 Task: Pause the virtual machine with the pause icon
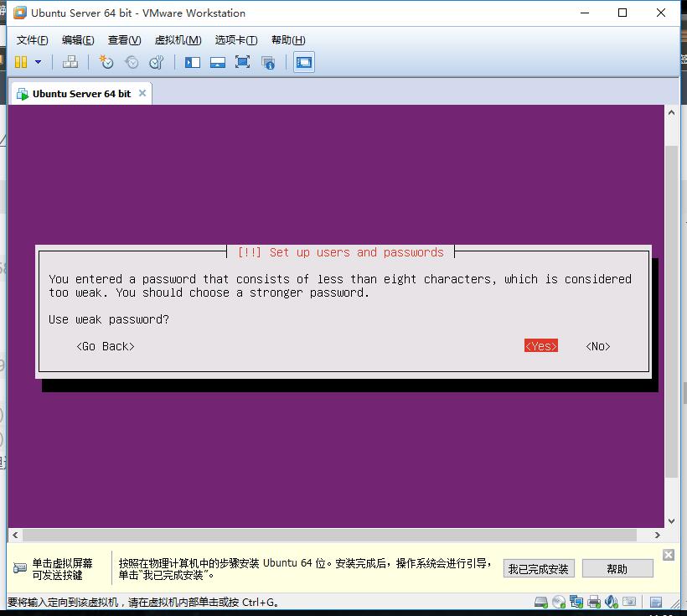[21, 62]
